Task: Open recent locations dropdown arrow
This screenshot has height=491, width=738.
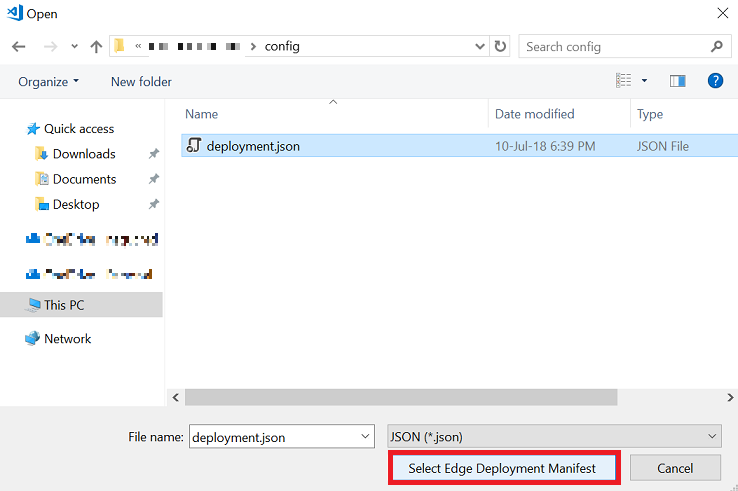Action: [74, 47]
